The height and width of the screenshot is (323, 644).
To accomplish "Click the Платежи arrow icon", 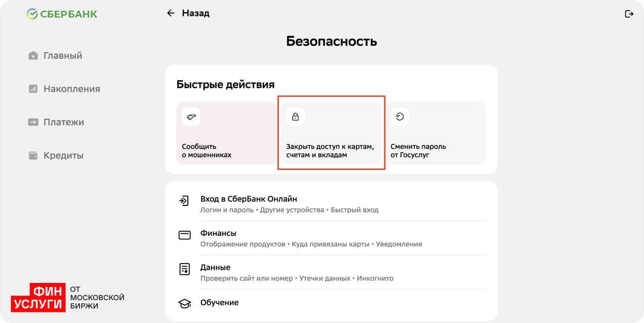I will 33,122.
